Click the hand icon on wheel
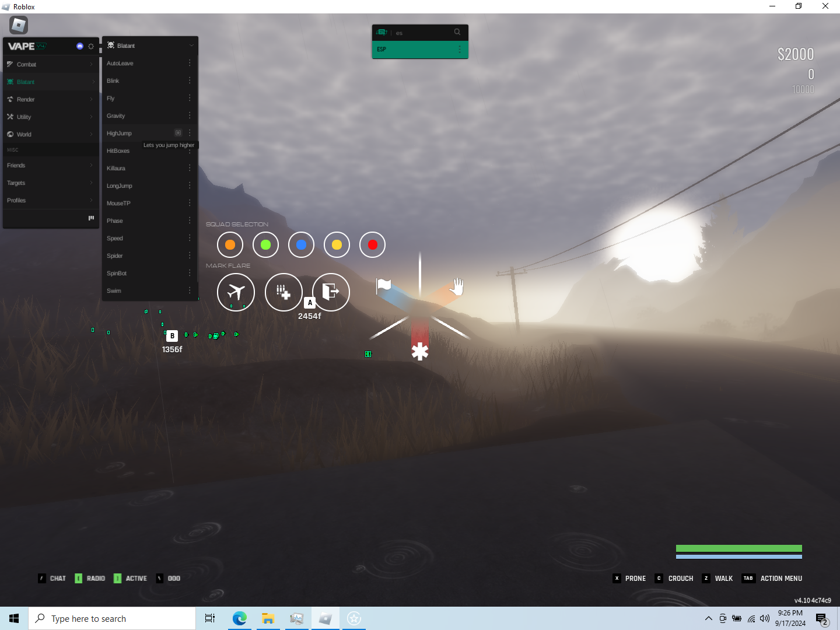840x630 pixels. pos(458,286)
